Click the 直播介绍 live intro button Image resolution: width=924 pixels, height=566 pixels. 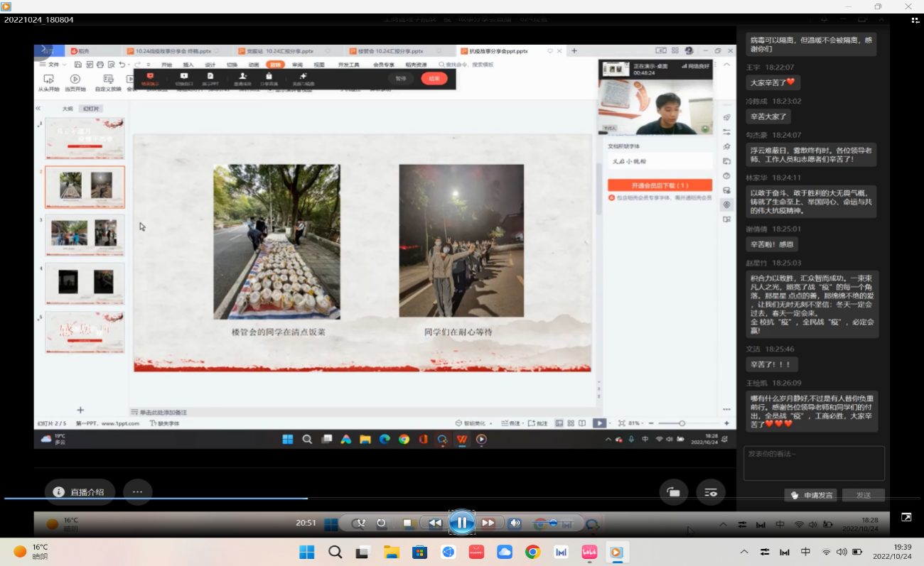(80, 491)
